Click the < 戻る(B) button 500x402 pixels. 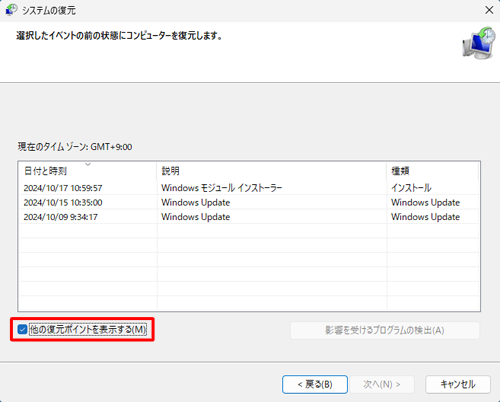[x=315, y=384]
